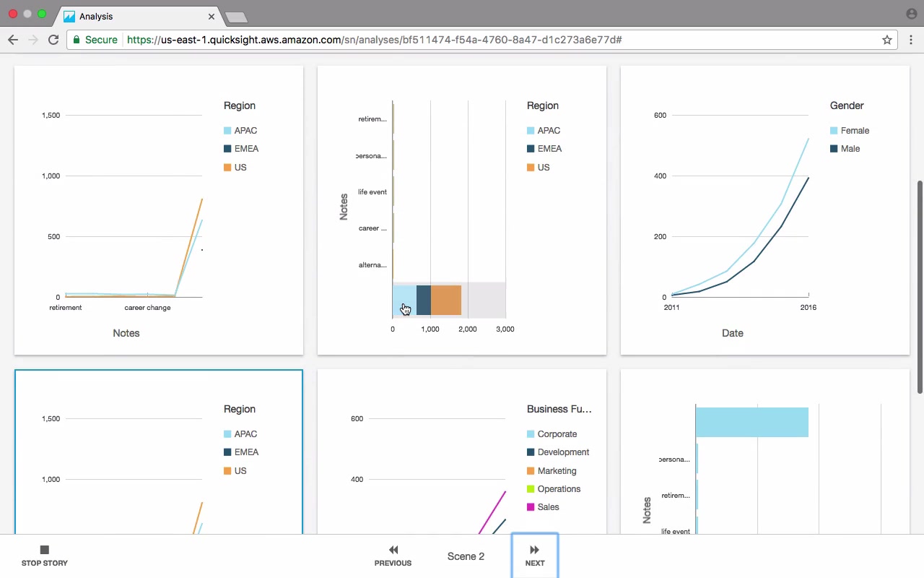
Task: Click the "3,000" axis value
Action: pyautogui.click(x=505, y=329)
